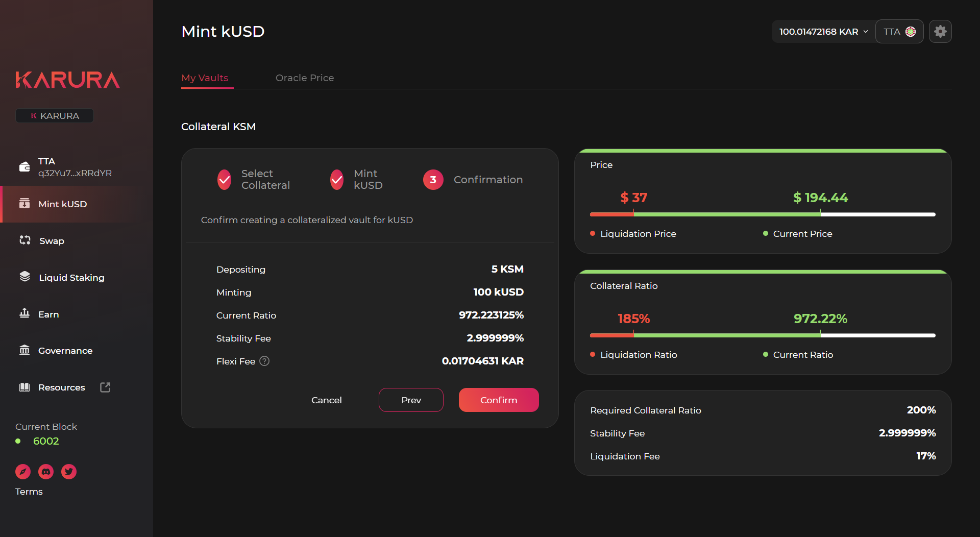Click the Liquidation Ratio legend label

639,355
